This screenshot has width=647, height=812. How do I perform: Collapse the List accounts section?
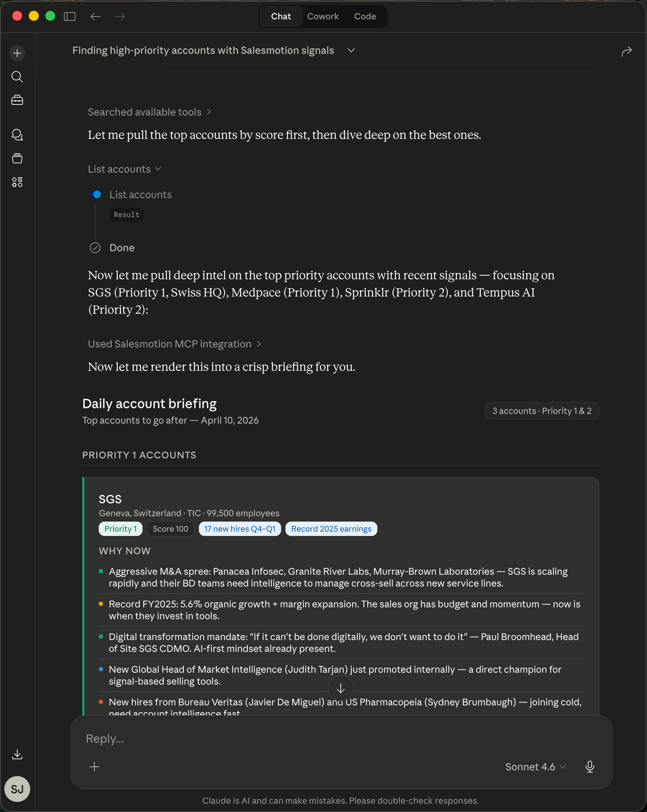(x=125, y=169)
